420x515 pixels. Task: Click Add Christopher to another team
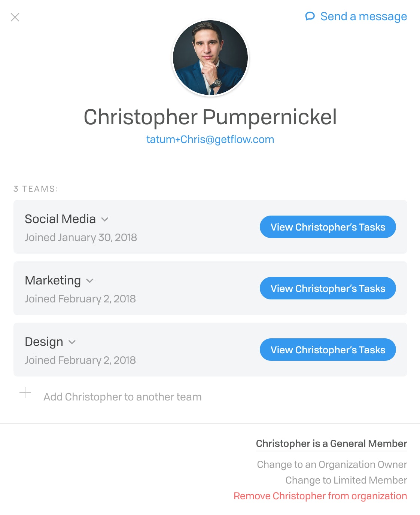coord(122,397)
